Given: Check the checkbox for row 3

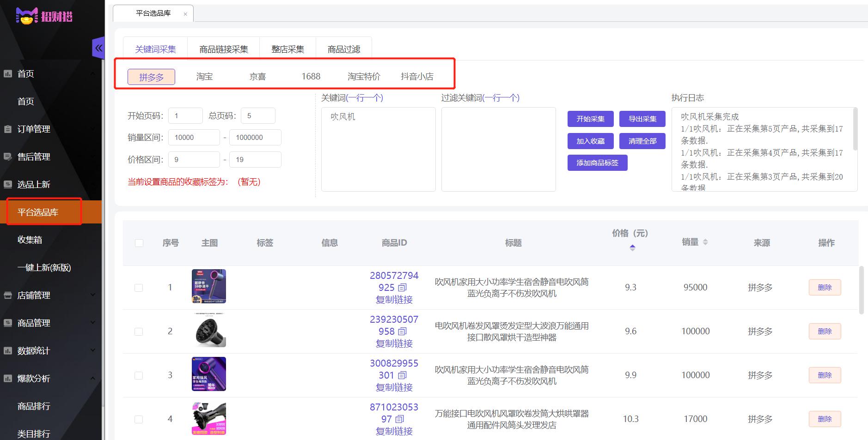Looking at the screenshot, I should click(139, 375).
